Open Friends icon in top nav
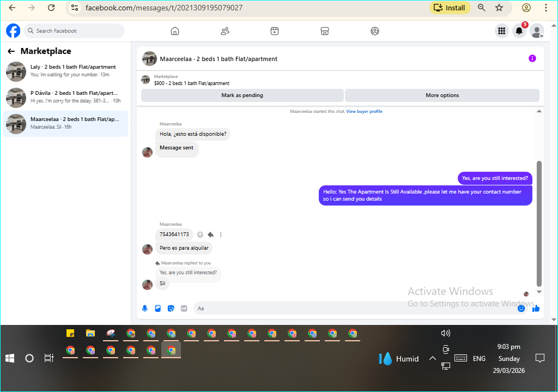The height and width of the screenshot is (392, 558). coord(225,31)
